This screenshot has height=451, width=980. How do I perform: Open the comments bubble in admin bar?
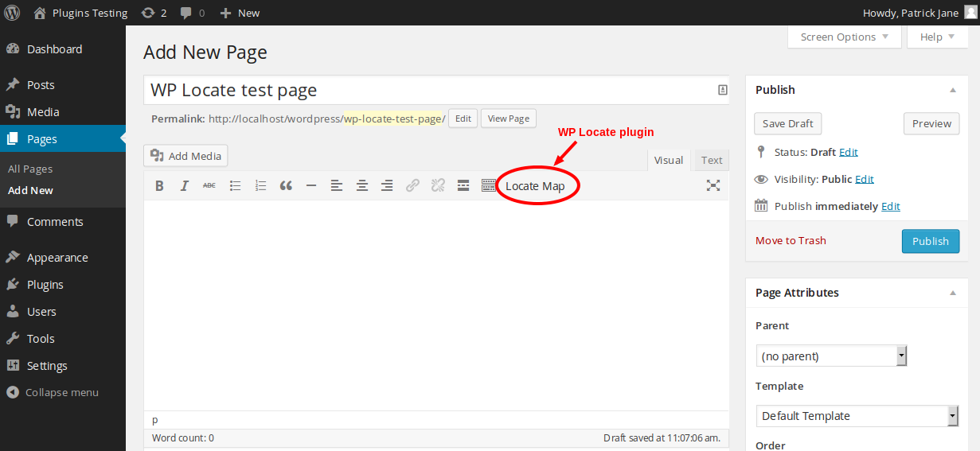[x=192, y=13]
